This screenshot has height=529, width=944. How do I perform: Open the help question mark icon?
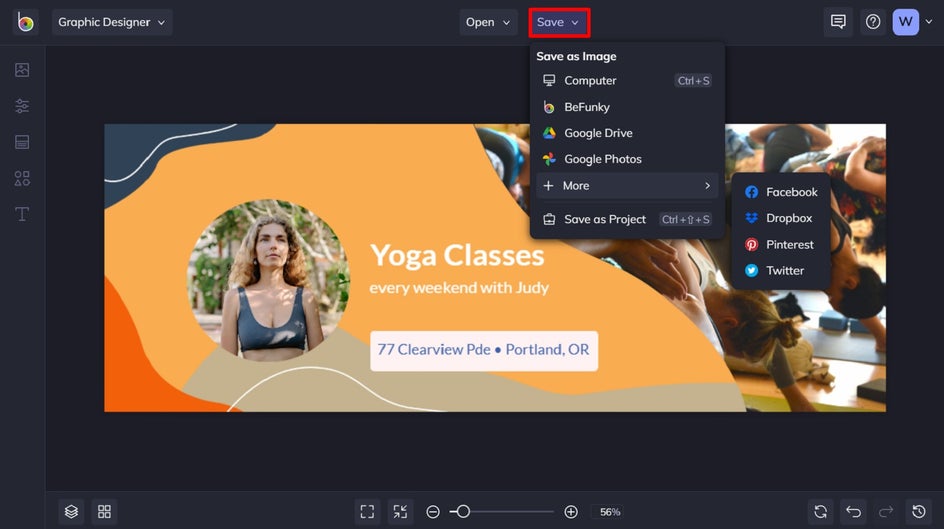pyautogui.click(x=873, y=22)
